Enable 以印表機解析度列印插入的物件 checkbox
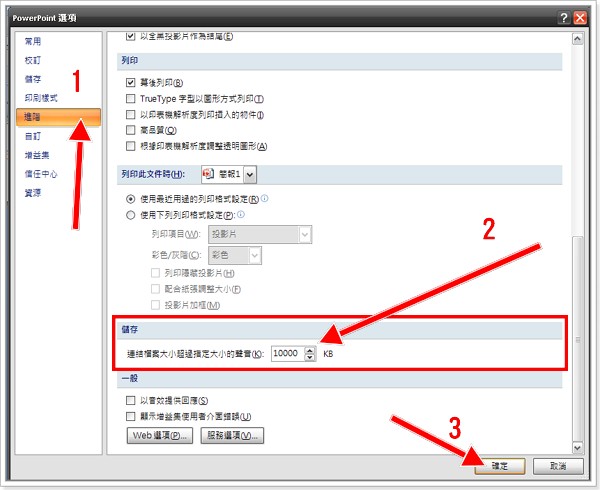 coord(130,114)
